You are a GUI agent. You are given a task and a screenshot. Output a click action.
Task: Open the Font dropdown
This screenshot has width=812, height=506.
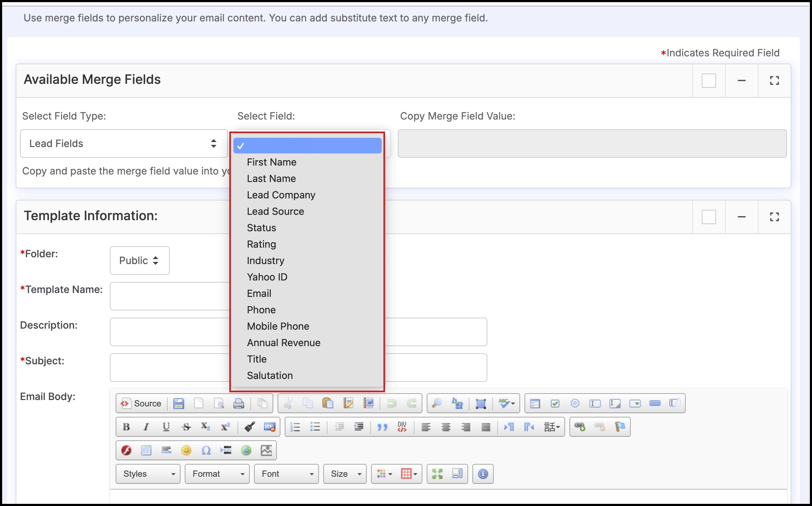(286, 474)
